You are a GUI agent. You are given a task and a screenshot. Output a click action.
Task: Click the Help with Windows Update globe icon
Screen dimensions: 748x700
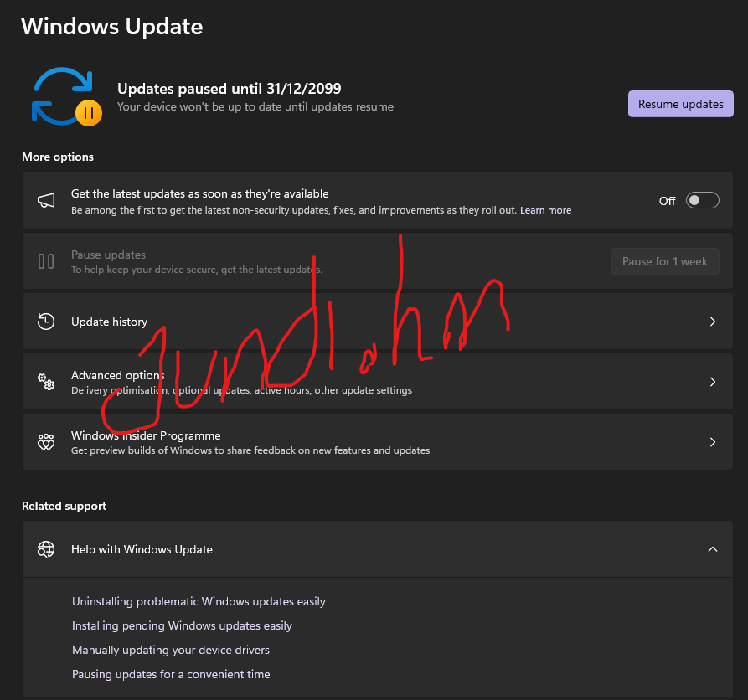(x=46, y=549)
